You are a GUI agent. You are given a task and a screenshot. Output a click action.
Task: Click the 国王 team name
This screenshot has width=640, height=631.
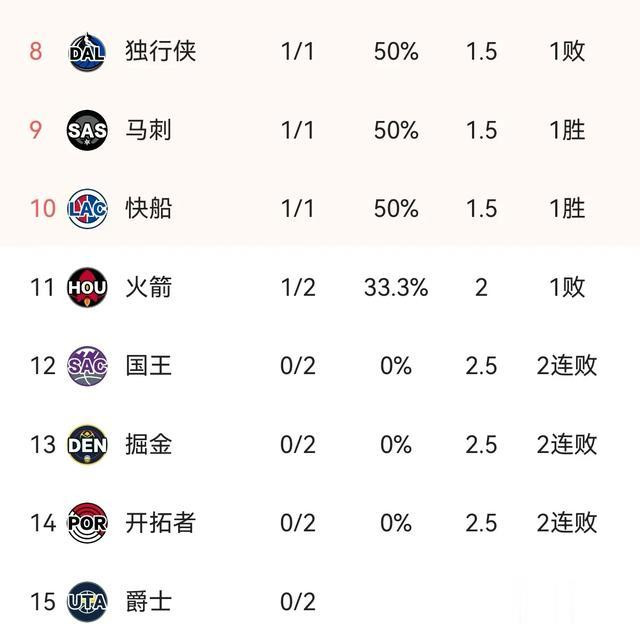click(149, 366)
